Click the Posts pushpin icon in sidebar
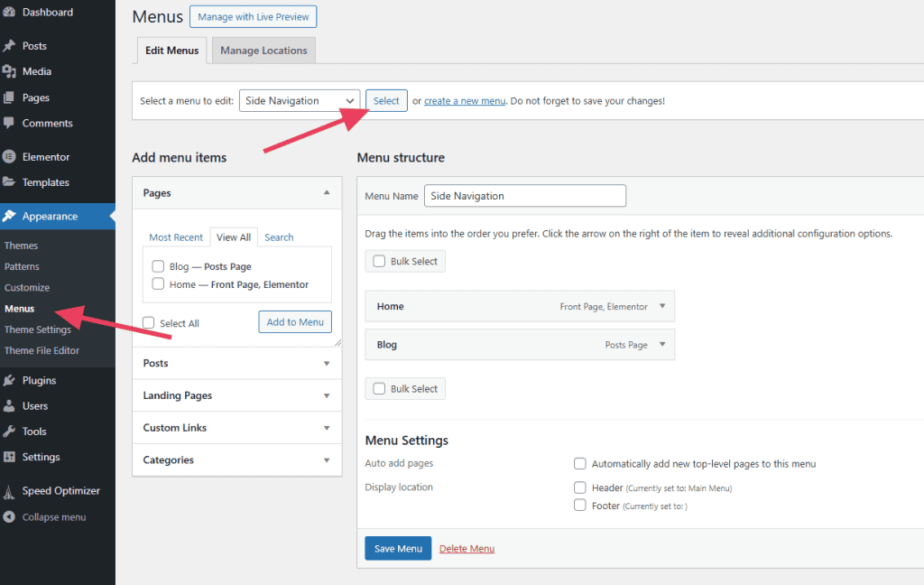 (9, 46)
